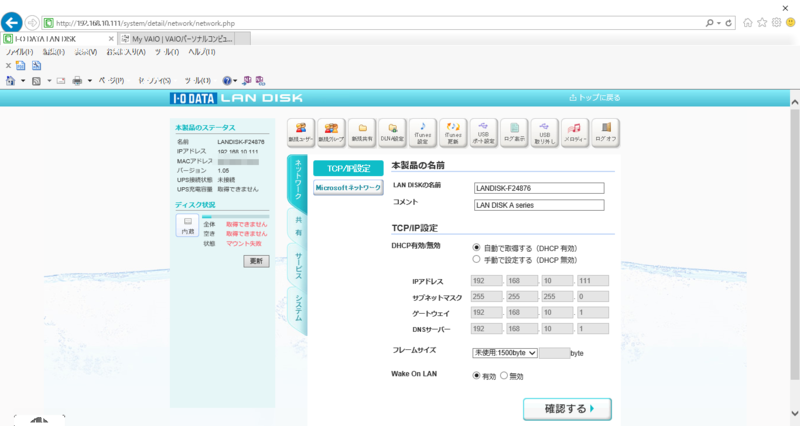This screenshot has height=426, width=800.
Task: Open the 共有 vertical side tab
Action: (x=298, y=226)
